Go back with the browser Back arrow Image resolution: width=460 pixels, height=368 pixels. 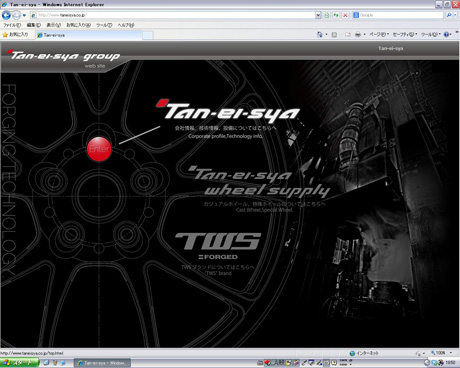(6, 15)
